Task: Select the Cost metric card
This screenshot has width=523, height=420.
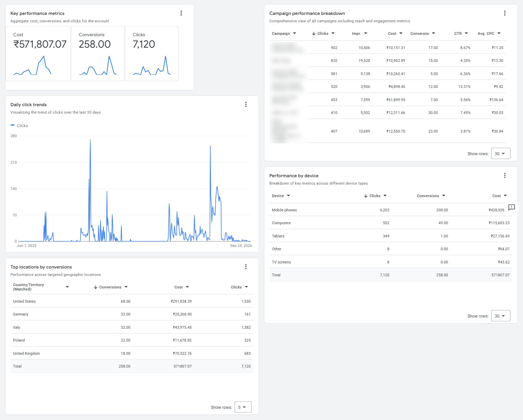Action: [x=38, y=53]
